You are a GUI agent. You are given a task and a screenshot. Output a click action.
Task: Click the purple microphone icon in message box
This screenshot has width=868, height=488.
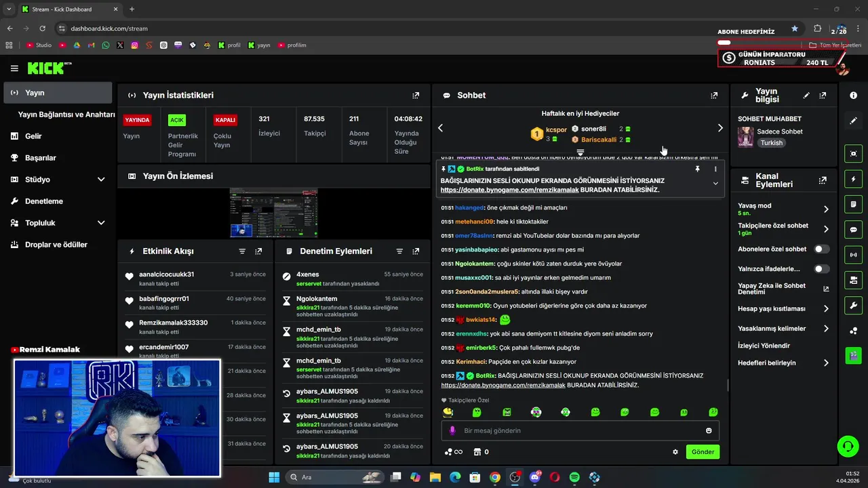[x=453, y=430]
